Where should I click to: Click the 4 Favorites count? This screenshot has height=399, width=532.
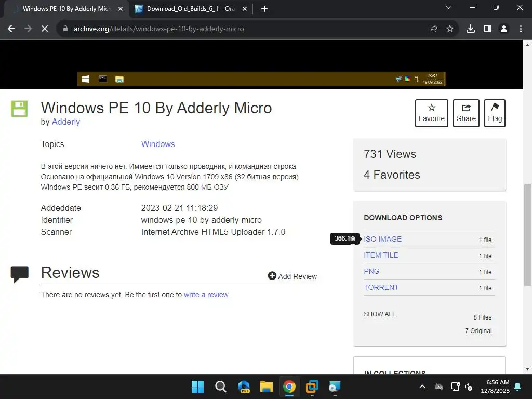pos(392,175)
